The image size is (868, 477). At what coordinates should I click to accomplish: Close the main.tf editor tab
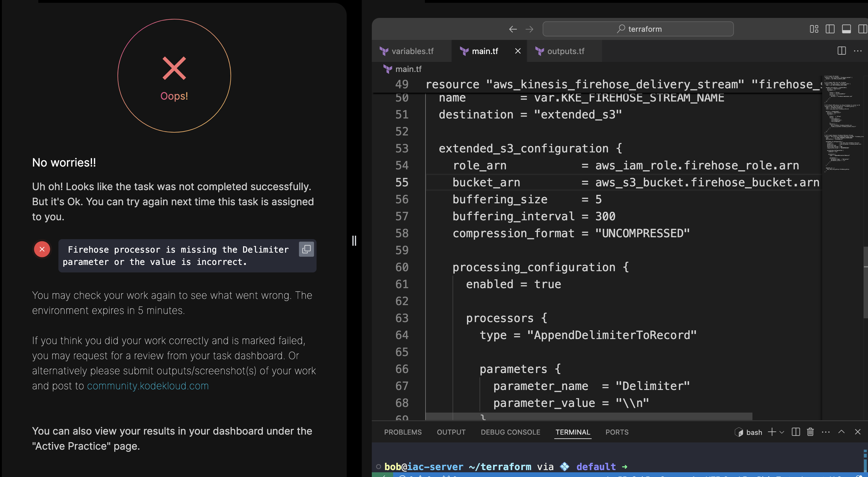[518, 51]
